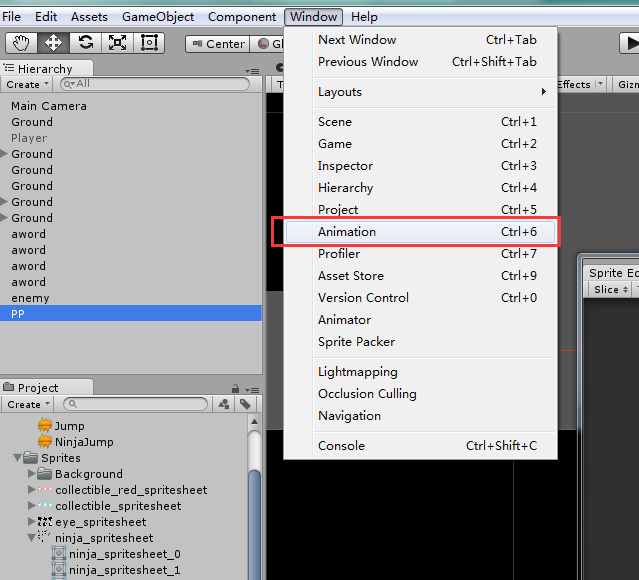The image size is (639, 580).
Task: Switch to the Hierarchy tab
Action: click(38, 69)
